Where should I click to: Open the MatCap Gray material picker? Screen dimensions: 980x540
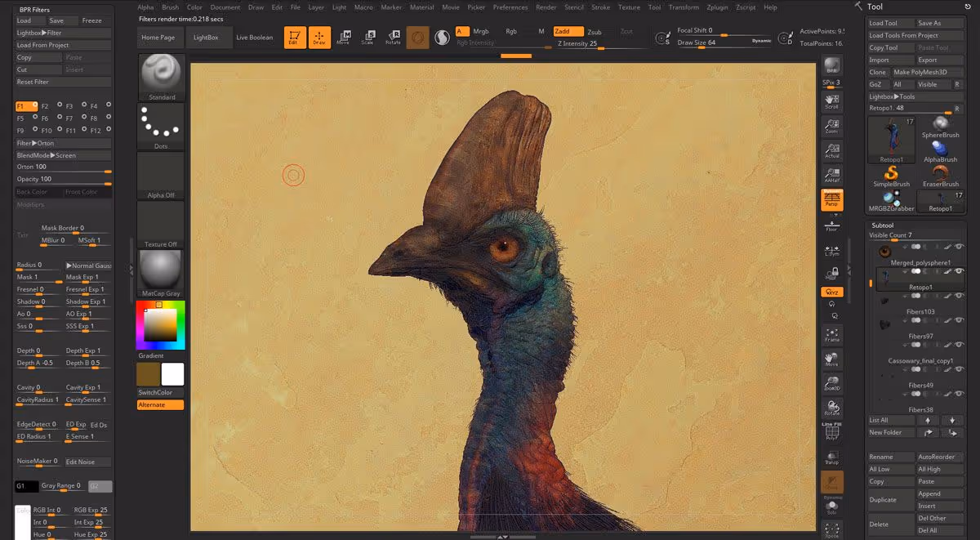tap(161, 274)
